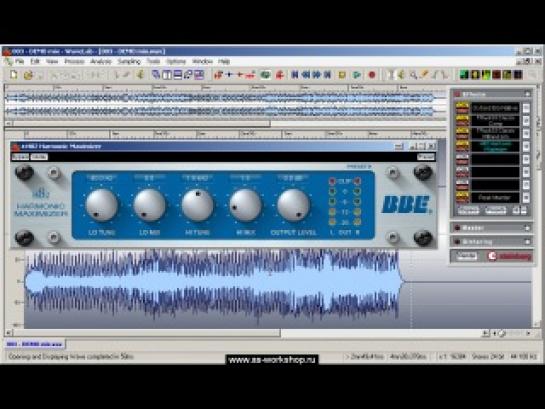Open the bright green analysis meter icon
The height and width of the screenshot is (409, 545).
486,74
